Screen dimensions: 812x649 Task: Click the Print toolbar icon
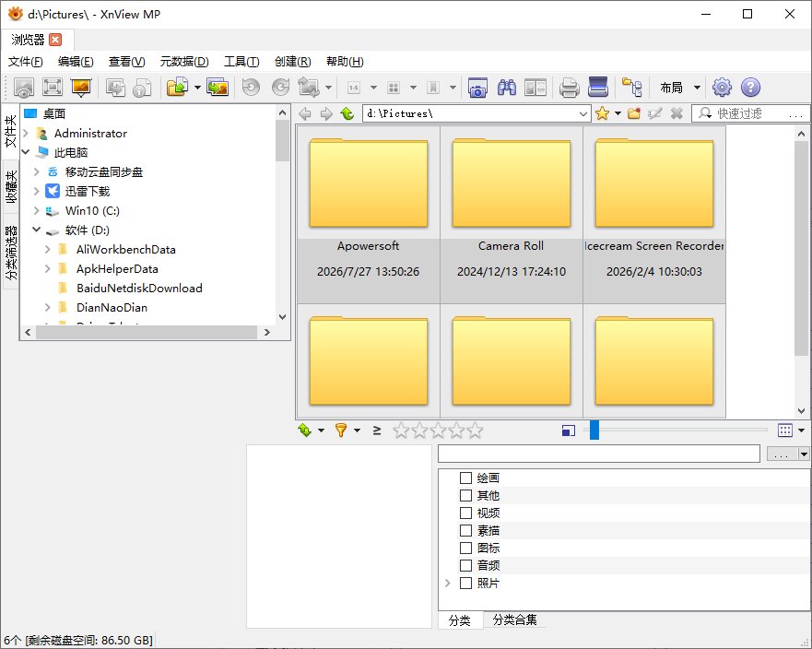point(569,87)
